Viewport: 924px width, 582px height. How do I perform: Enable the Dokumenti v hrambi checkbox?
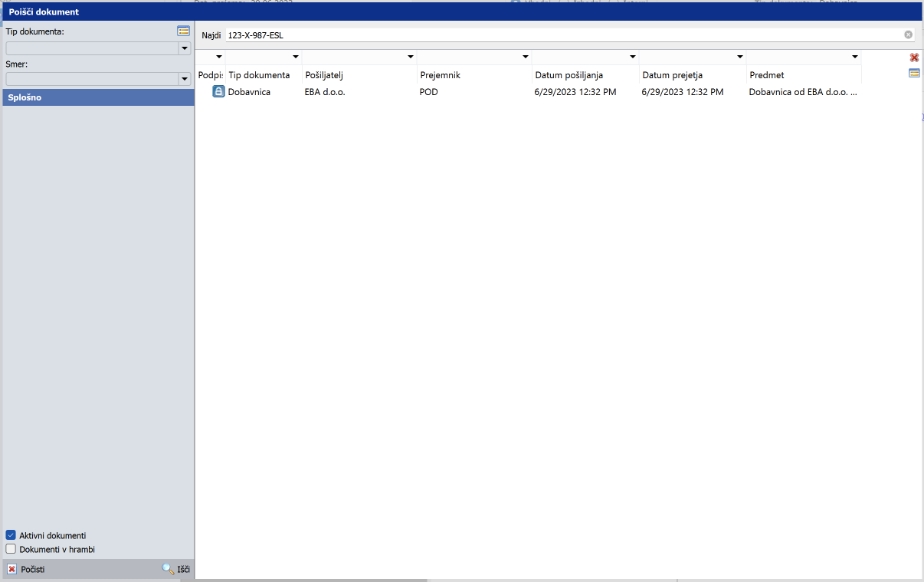pyautogui.click(x=11, y=549)
